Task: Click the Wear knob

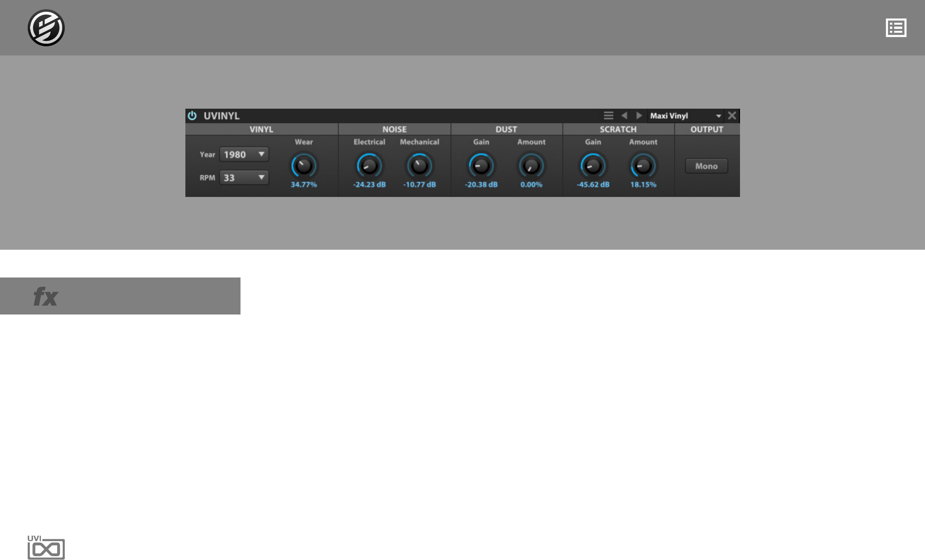Action: click(304, 166)
